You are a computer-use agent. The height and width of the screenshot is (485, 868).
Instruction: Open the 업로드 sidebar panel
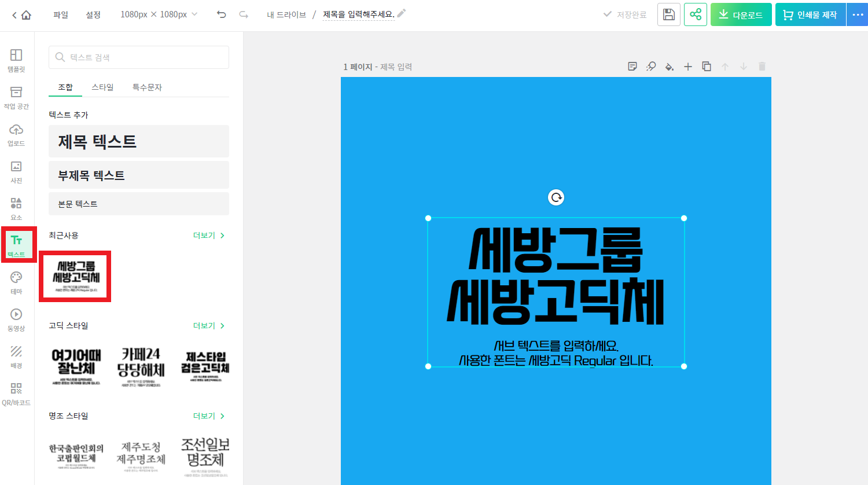click(x=16, y=134)
